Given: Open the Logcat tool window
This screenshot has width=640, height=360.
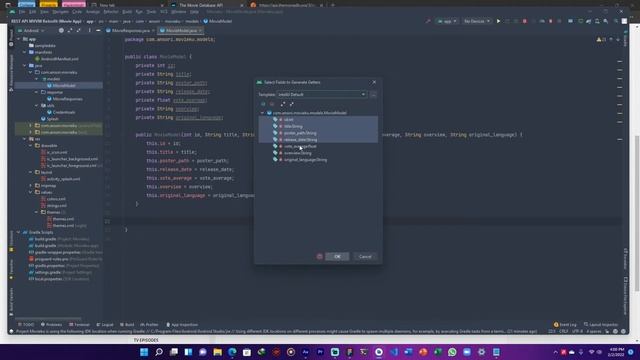Looking at the screenshot, I should point(105,324).
